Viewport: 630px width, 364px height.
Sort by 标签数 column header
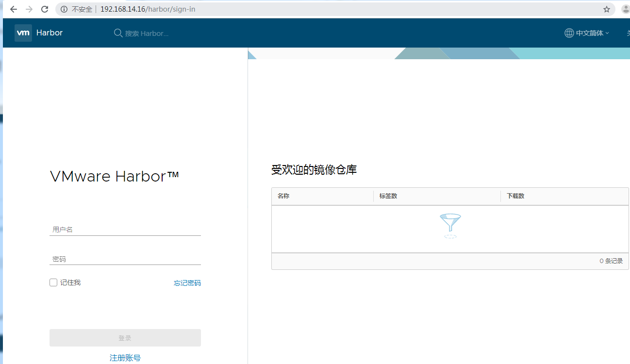[388, 196]
